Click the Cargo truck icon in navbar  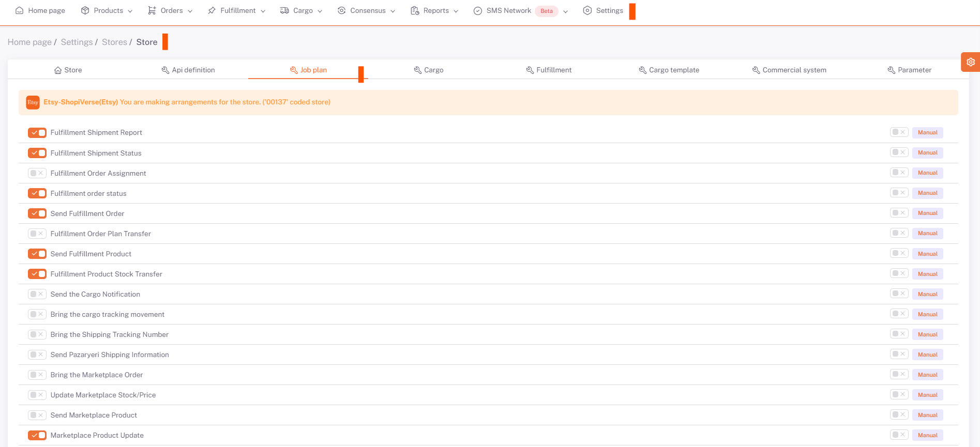point(284,10)
